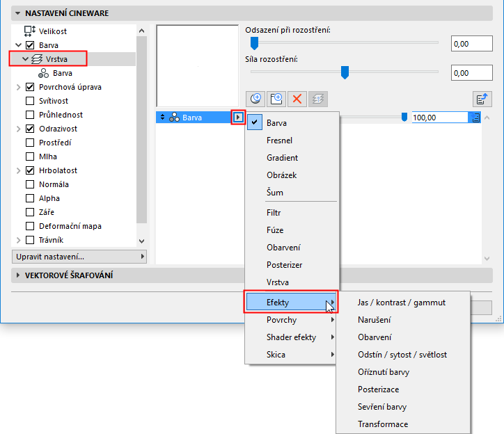504x434 pixels.
Task: Open the Skica submenu
Action: (291, 354)
